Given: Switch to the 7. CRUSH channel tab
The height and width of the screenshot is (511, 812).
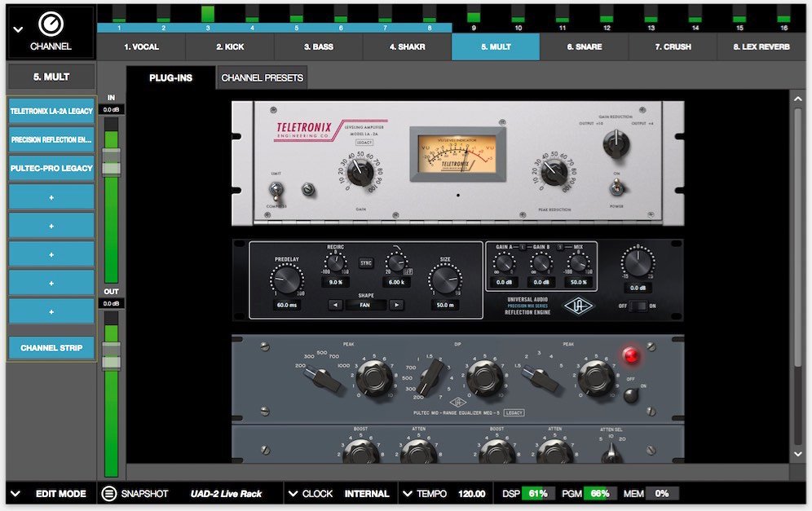Looking at the screenshot, I should point(673,46).
